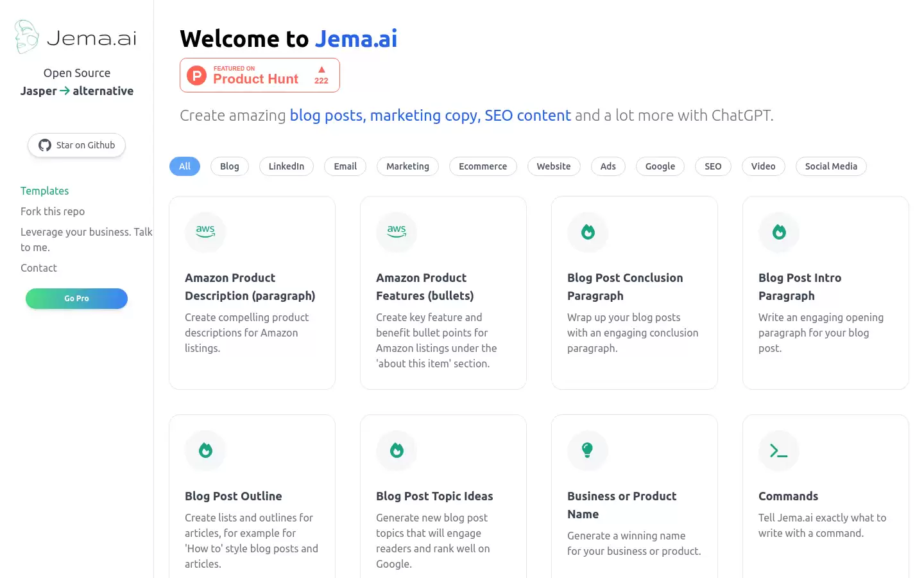Filter templates by Website
The height and width of the screenshot is (578, 924).
click(554, 166)
